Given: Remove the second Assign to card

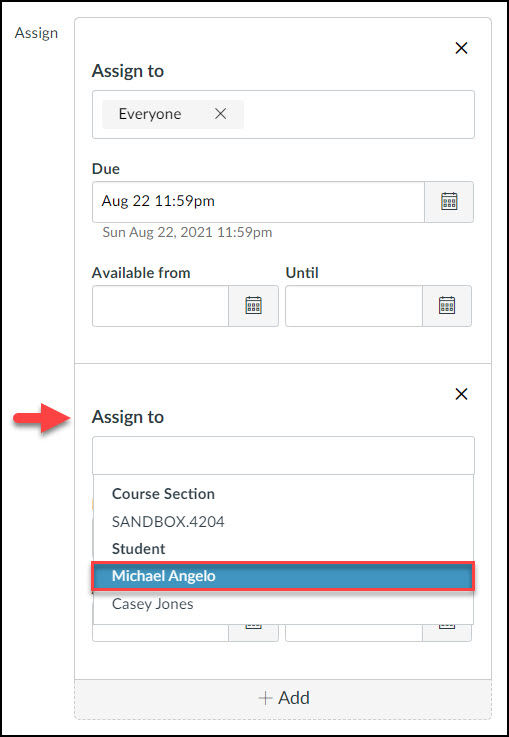Looking at the screenshot, I should (x=462, y=394).
